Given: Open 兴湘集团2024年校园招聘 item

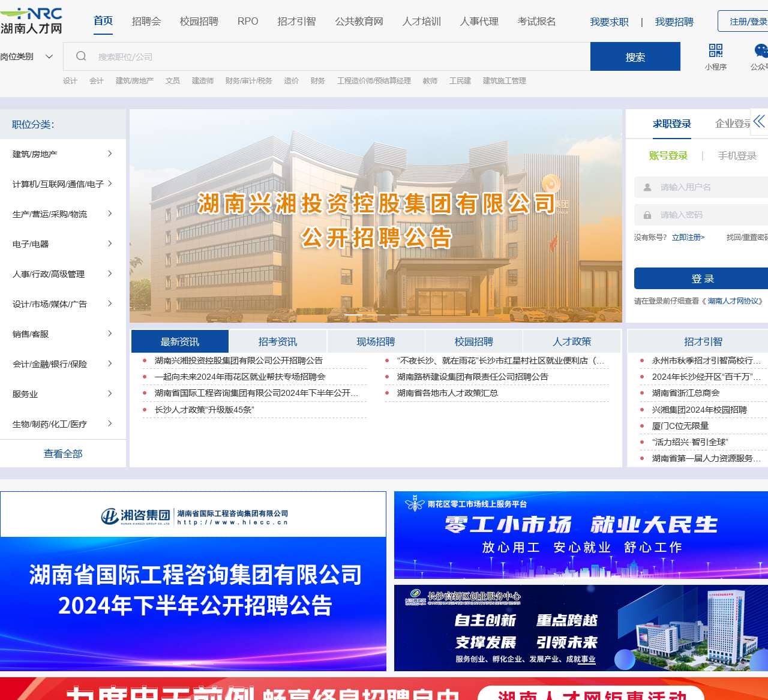Looking at the screenshot, I should pyautogui.click(x=699, y=410).
